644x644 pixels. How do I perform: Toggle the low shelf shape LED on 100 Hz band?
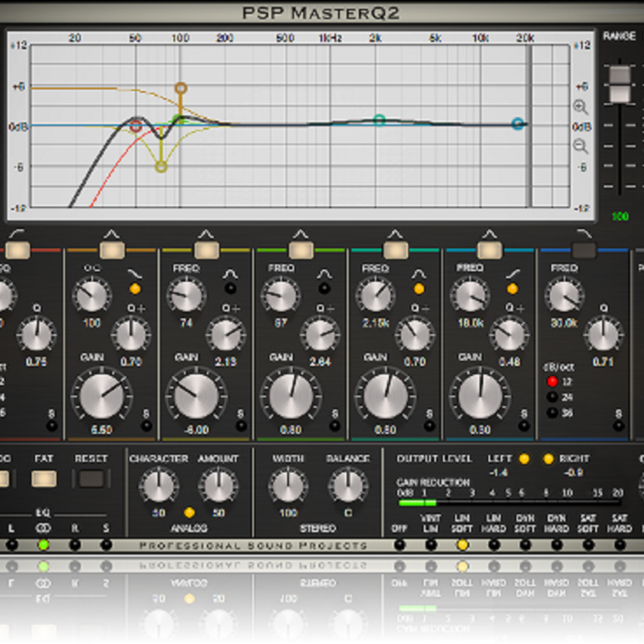[x=134, y=289]
